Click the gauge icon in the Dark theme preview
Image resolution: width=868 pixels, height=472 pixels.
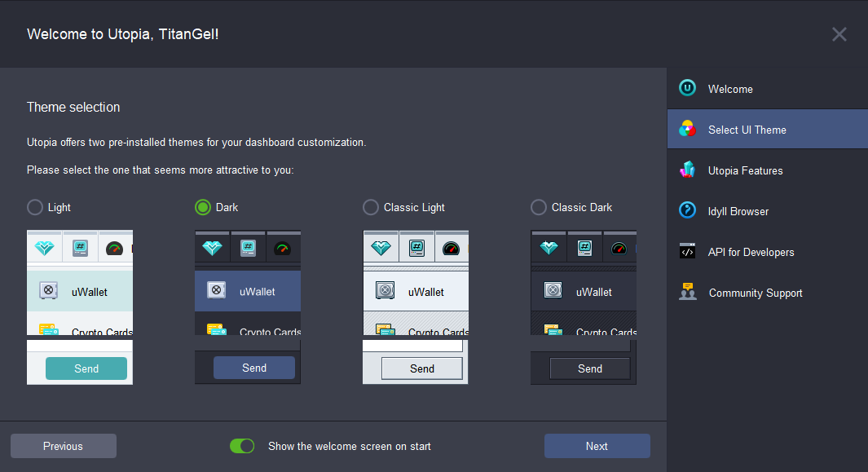click(282, 248)
